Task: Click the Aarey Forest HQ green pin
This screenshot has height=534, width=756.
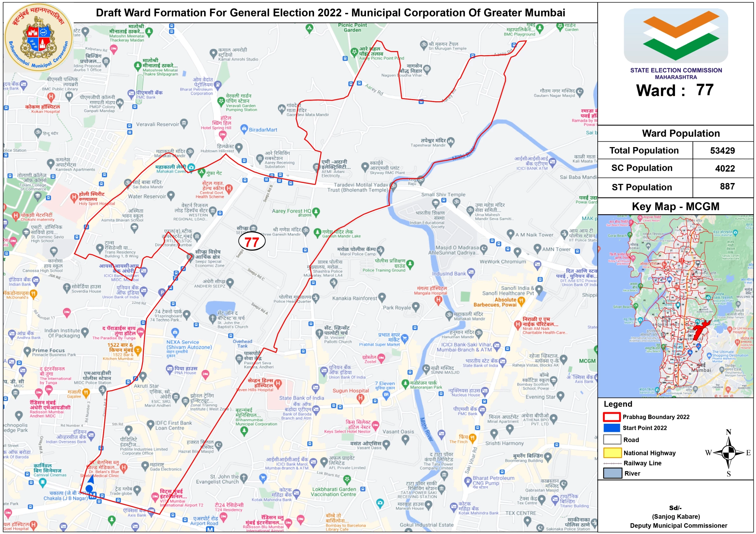Action: [316, 211]
